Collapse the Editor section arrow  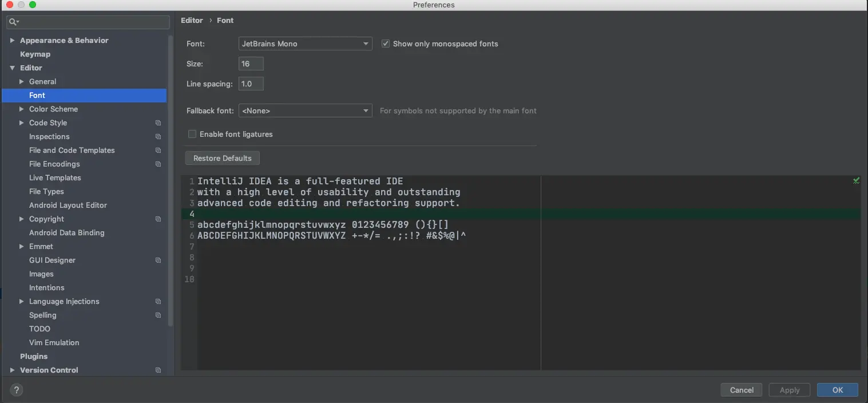(x=12, y=68)
